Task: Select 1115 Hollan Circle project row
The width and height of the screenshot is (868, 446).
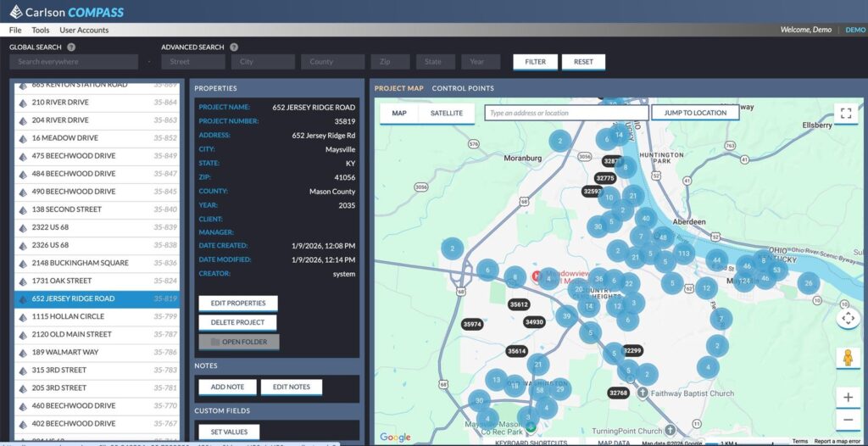Action: point(97,316)
